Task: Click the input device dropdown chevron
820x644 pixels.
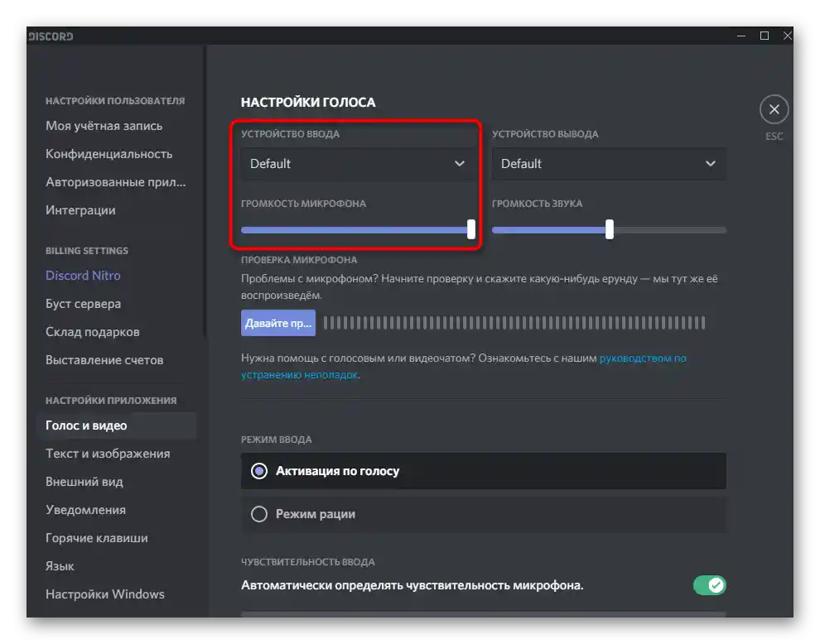Action: [x=459, y=164]
